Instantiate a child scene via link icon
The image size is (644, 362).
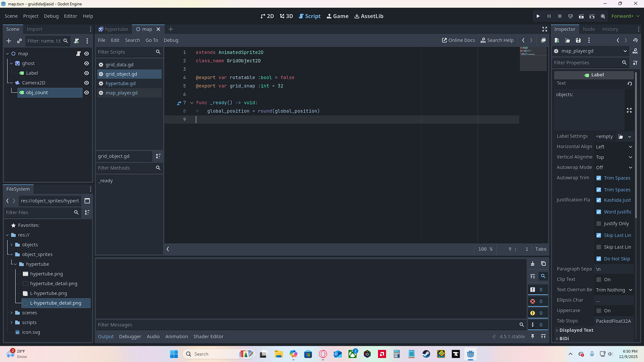coord(19,41)
